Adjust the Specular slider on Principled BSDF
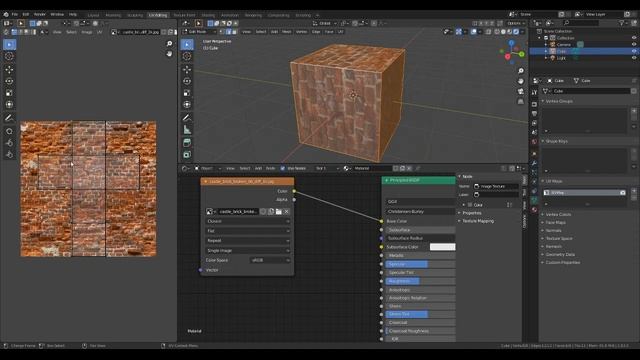 tap(420, 264)
